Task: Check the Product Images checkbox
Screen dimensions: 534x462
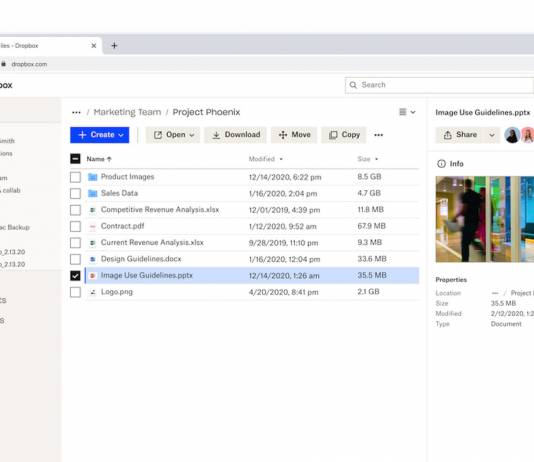Action: [x=75, y=177]
